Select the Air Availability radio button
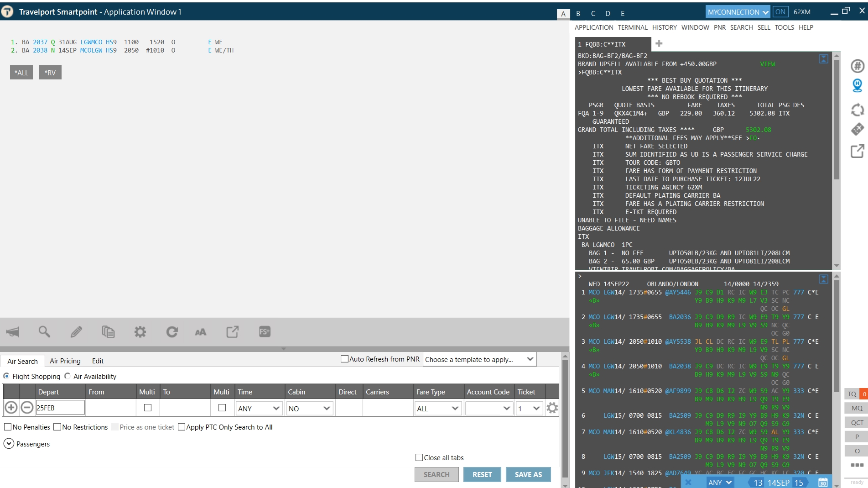The width and height of the screenshot is (868, 488). [x=68, y=376]
